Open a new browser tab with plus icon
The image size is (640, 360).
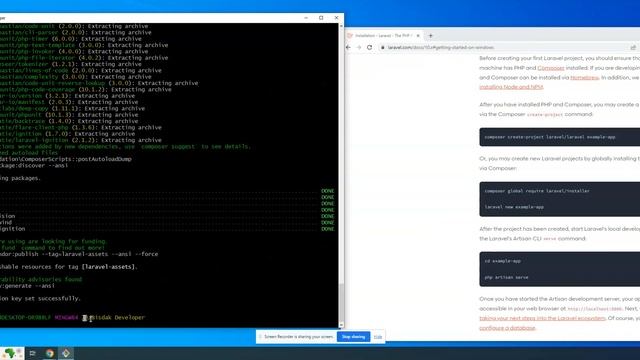click(x=430, y=36)
